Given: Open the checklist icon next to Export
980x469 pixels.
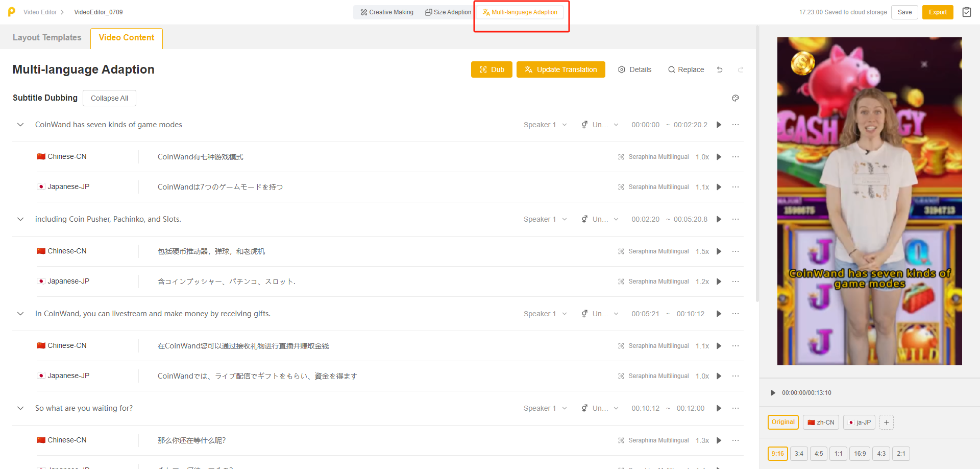Looking at the screenshot, I should pos(966,12).
